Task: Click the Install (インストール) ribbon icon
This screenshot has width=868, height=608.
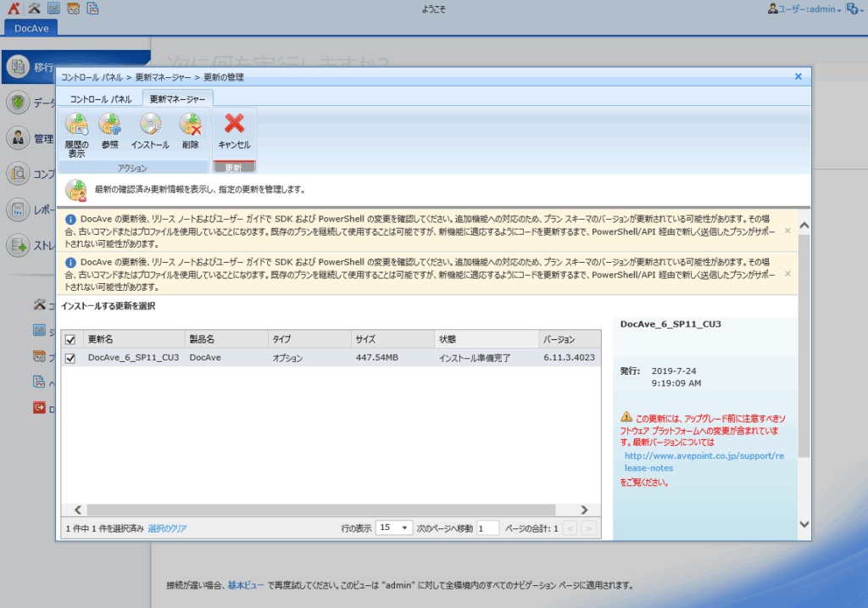Action: (x=150, y=124)
